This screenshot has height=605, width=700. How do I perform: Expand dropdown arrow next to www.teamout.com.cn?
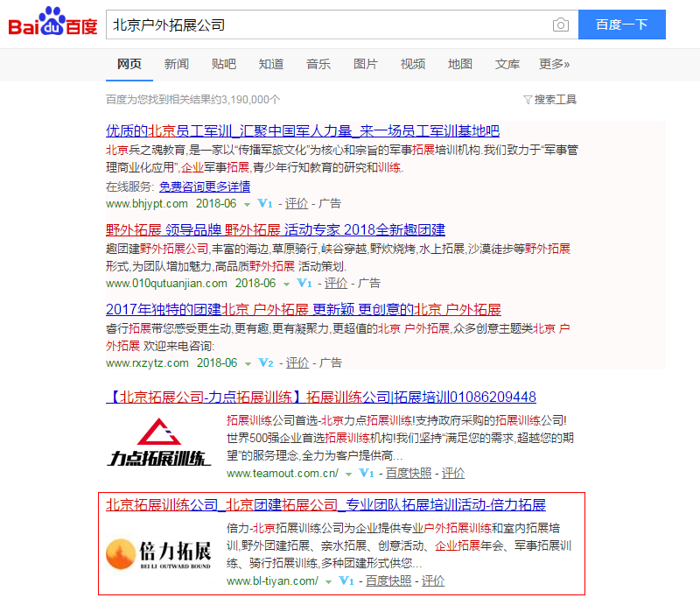(x=348, y=474)
